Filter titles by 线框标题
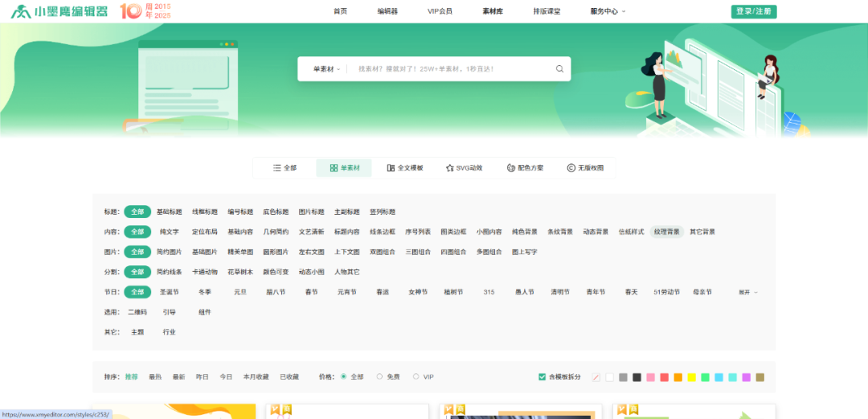The width and height of the screenshot is (868, 419). click(x=205, y=212)
